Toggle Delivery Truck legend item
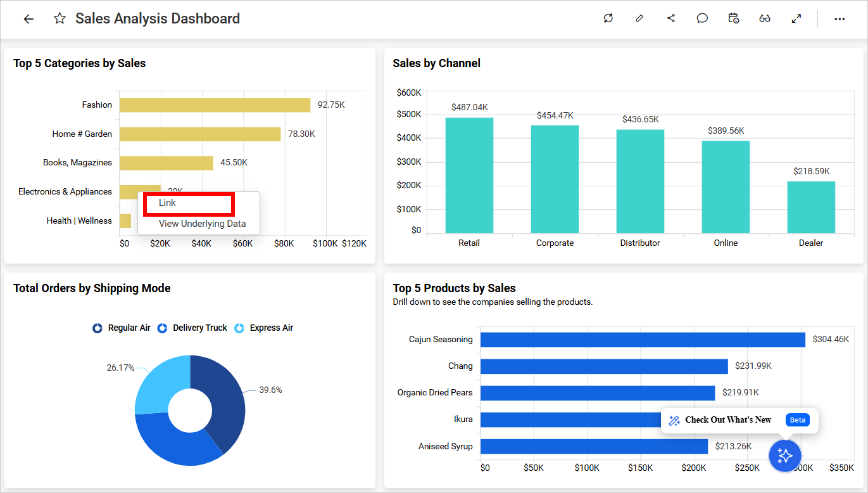Screen dimensions: 868x493 [x=192, y=328]
